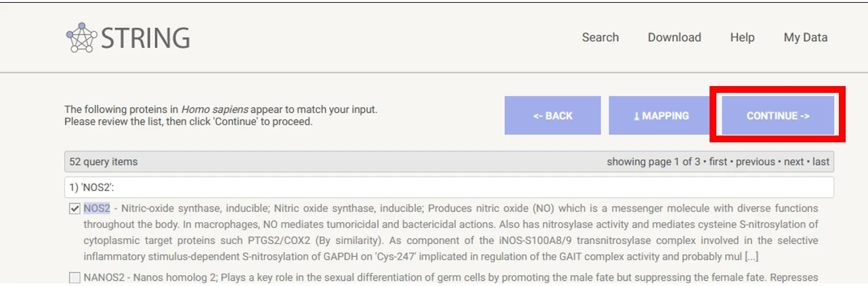Open the Search menu item
Viewport: 868px width, 286px height.
coord(600,37)
